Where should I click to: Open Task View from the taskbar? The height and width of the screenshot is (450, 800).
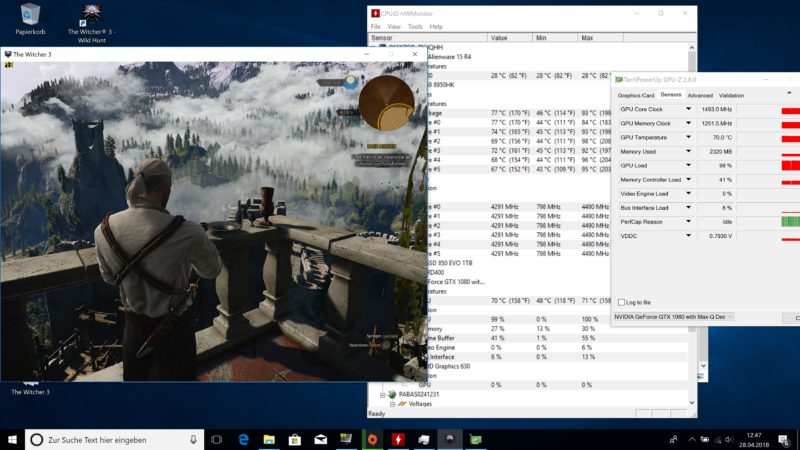pos(216,439)
